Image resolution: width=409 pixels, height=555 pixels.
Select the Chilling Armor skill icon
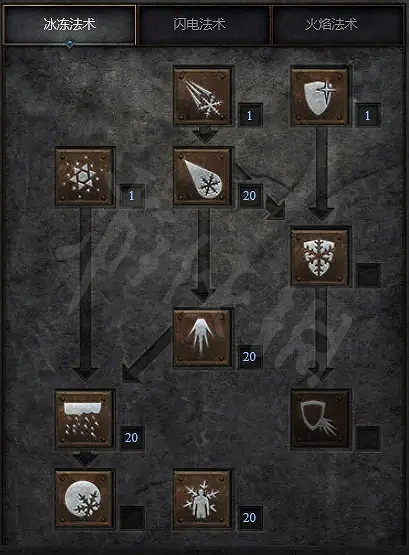tap(319, 419)
